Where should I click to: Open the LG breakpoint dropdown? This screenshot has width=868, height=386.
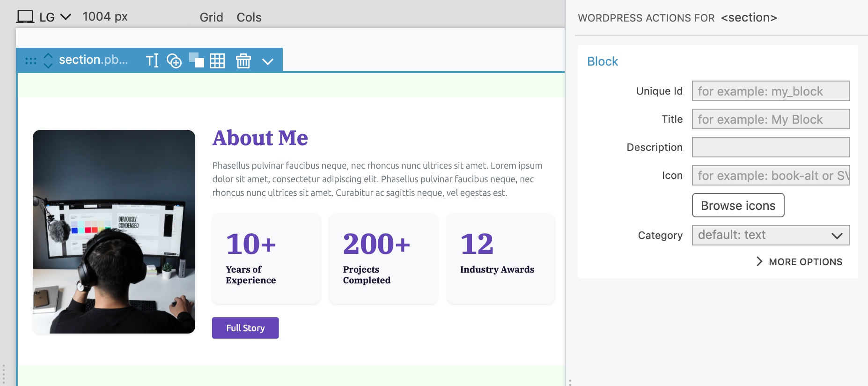(55, 17)
